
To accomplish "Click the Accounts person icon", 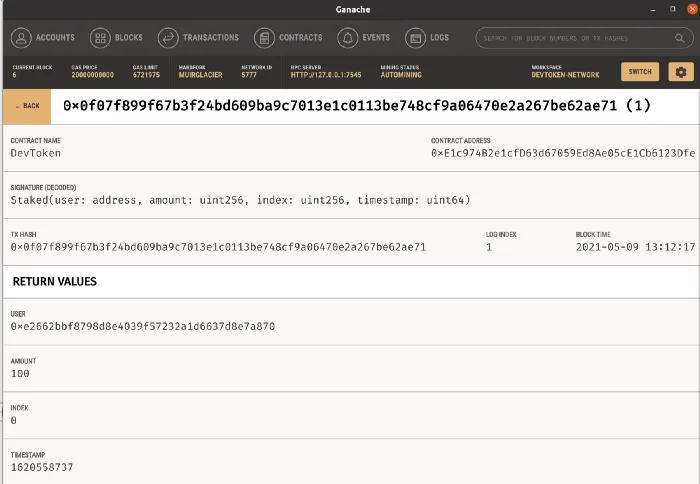I will (x=21, y=38).
